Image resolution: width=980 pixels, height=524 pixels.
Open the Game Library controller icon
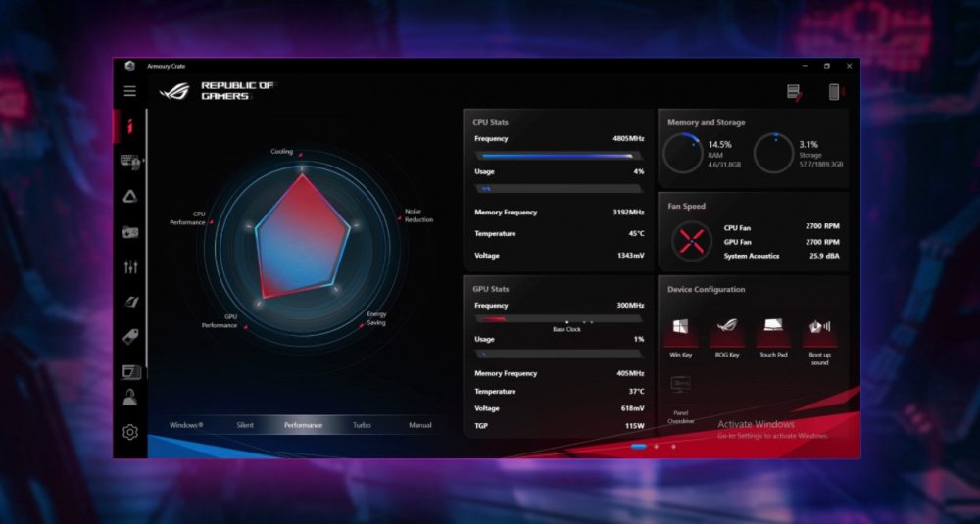[x=130, y=232]
